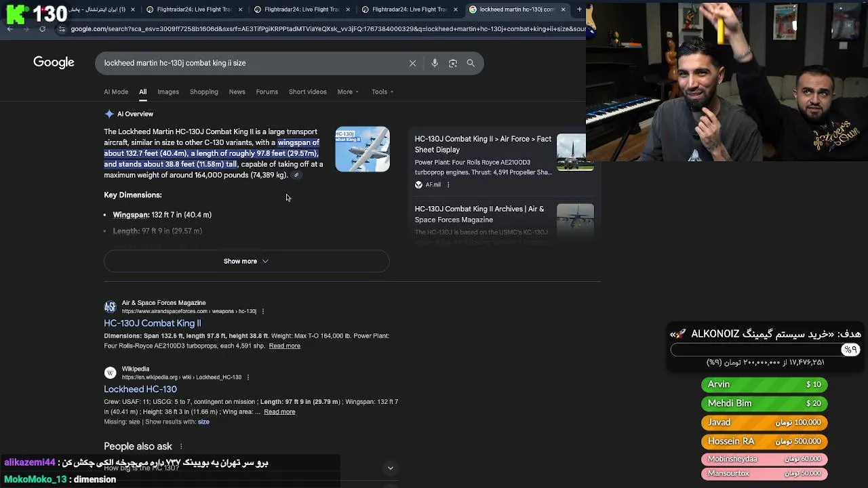
Task: Open the More search filters dropdown
Action: pyautogui.click(x=348, y=91)
